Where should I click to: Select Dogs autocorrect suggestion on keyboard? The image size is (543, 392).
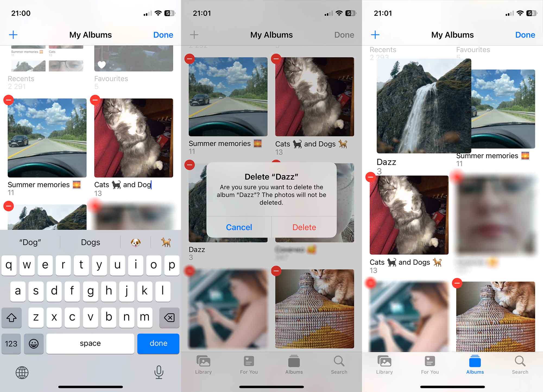tap(90, 242)
